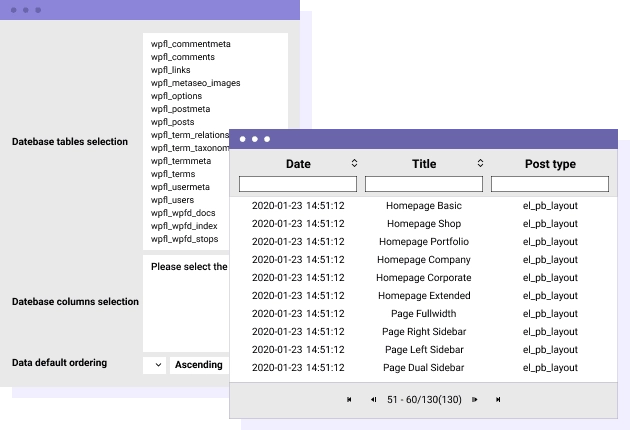Click the 'Please select the' placeholder text
Viewport: 630px width, 430px height.
189,266
